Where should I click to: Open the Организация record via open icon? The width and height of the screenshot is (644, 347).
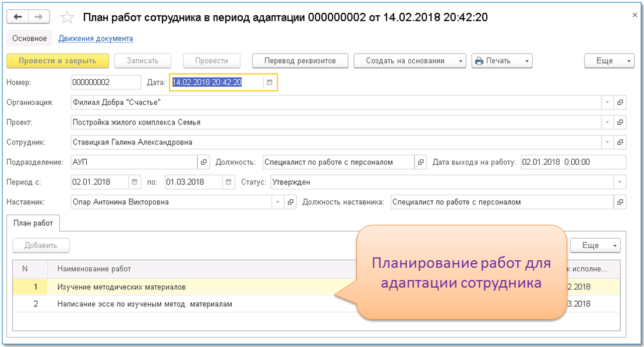[x=620, y=102]
